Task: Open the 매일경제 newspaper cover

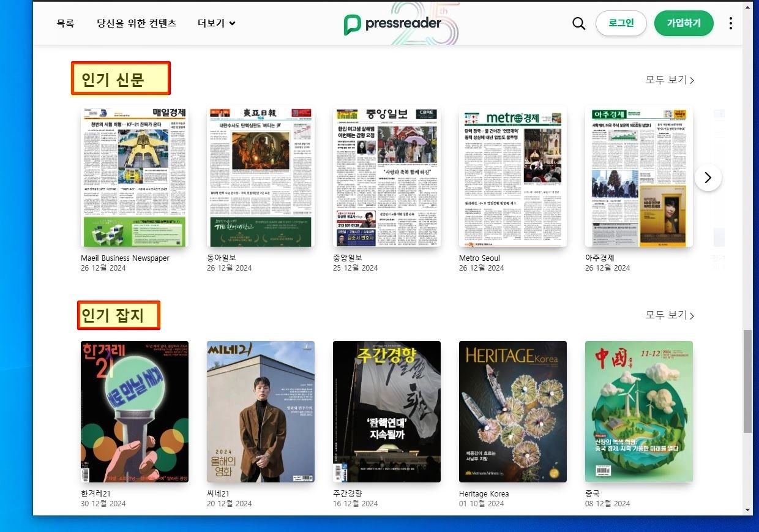Action: point(135,176)
